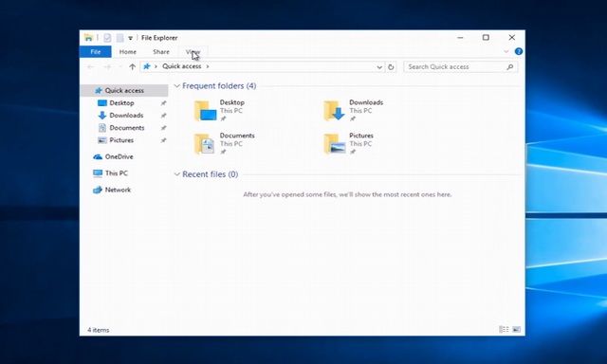The height and width of the screenshot is (364, 607).
Task: Select This PC in the navigation pane
Action: coord(116,173)
